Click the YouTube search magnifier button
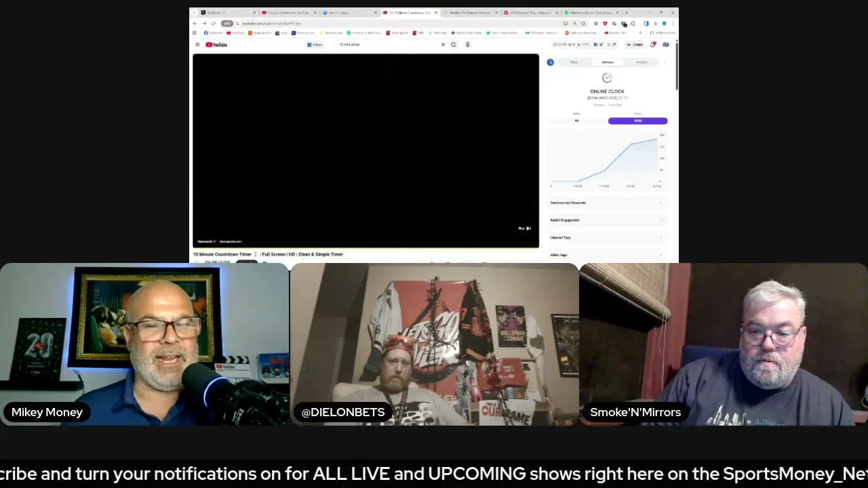Image resolution: width=868 pixels, height=488 pixels. (x=454, y=45)
